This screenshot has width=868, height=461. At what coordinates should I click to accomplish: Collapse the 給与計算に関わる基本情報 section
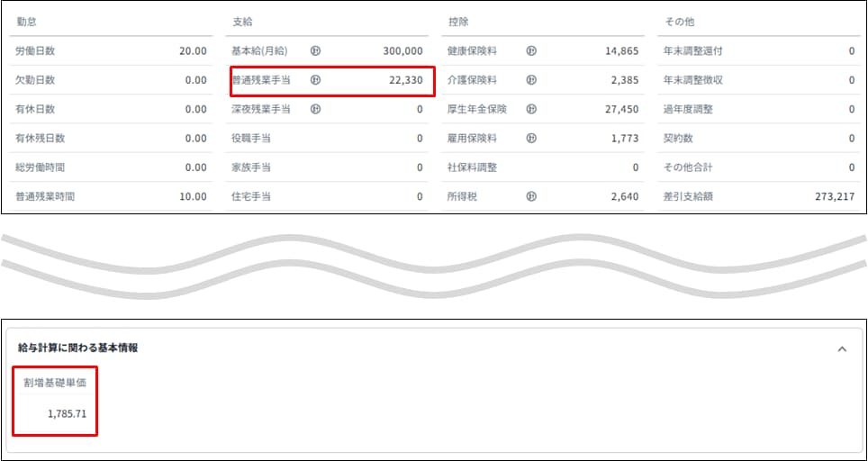(x=842, y=348)
